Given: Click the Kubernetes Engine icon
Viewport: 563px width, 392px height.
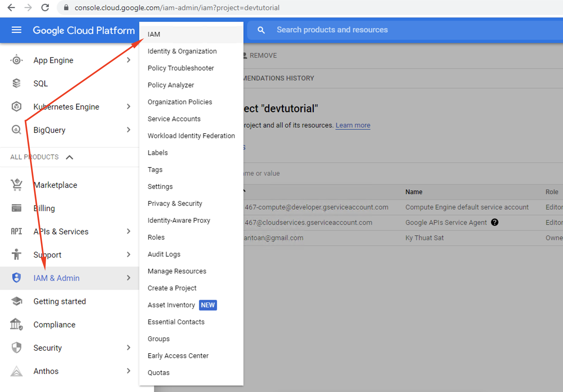Looking at the screenshot, I should 16,107.
